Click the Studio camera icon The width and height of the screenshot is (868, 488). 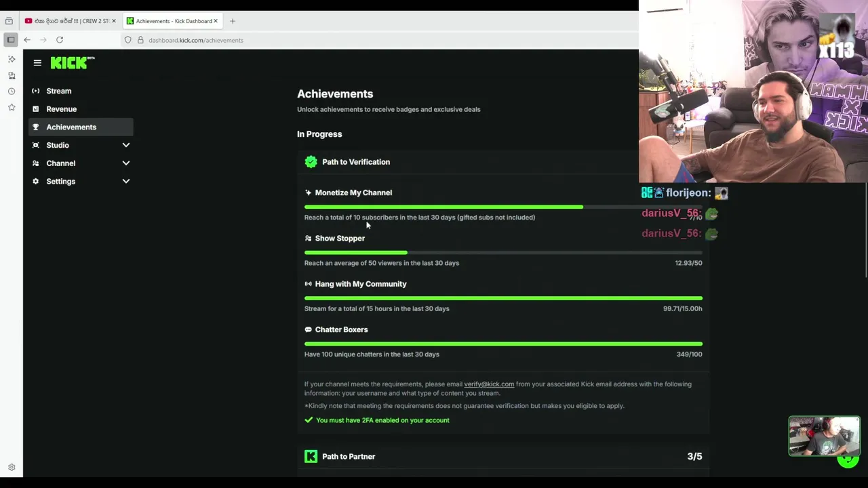coord(36,145)
